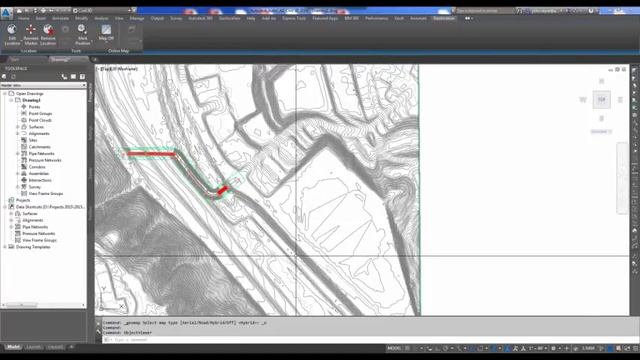Click the red highlighted road segment in the drawing

(x=151, y=154)
